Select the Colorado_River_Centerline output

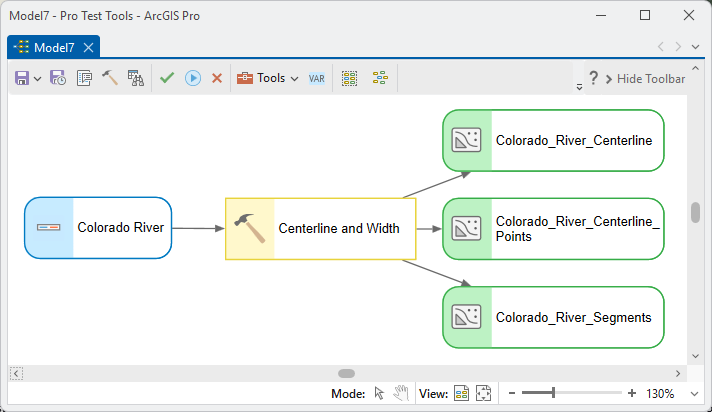coord(554,140)
